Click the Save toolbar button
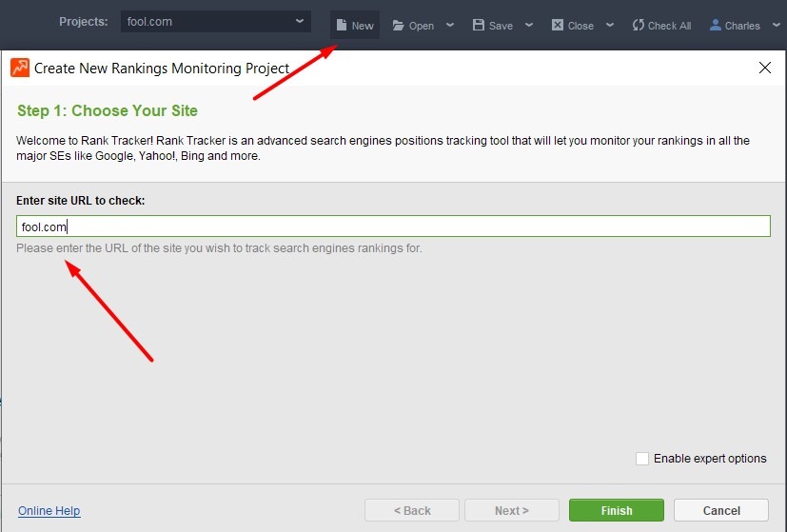 tap(493, 25)
